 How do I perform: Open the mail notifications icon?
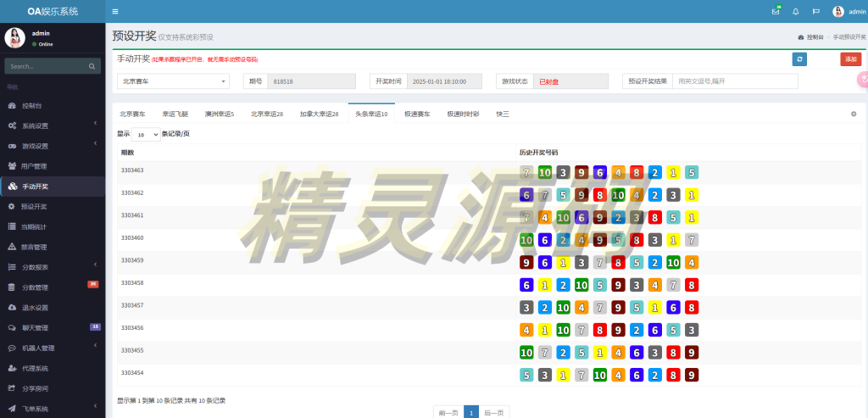[776, 11]
